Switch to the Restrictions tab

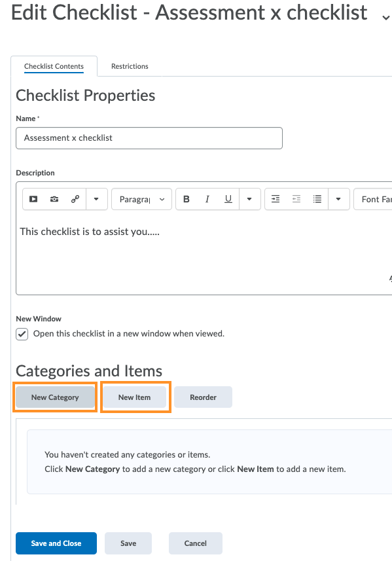tap(129, 66)
